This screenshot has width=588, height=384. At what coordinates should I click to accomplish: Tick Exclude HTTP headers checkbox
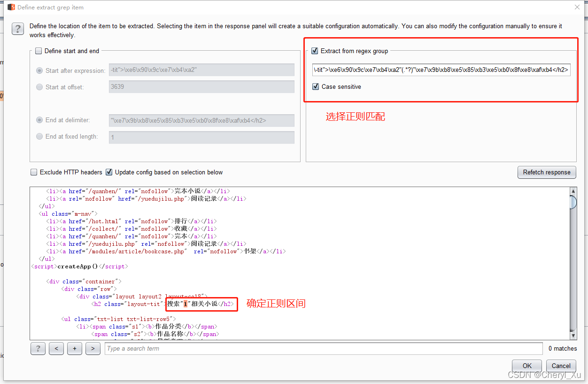[x=34, y=172]
